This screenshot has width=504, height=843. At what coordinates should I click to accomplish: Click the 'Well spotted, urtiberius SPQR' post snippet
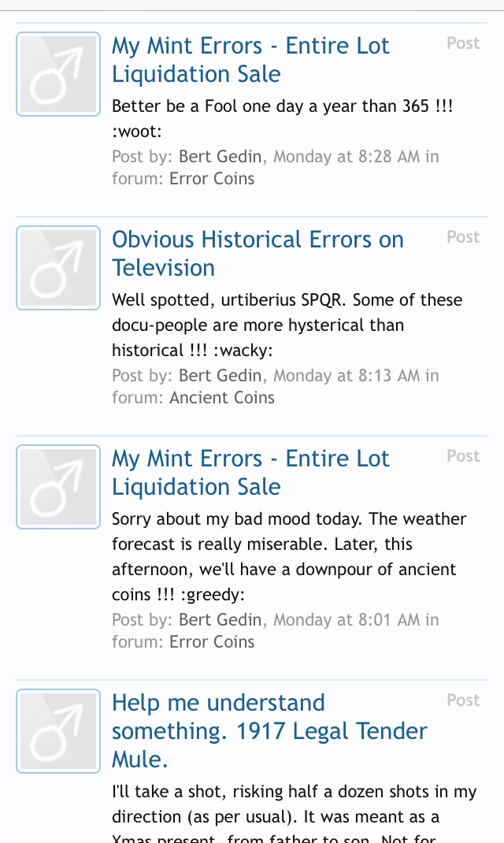tap(287, 325)
